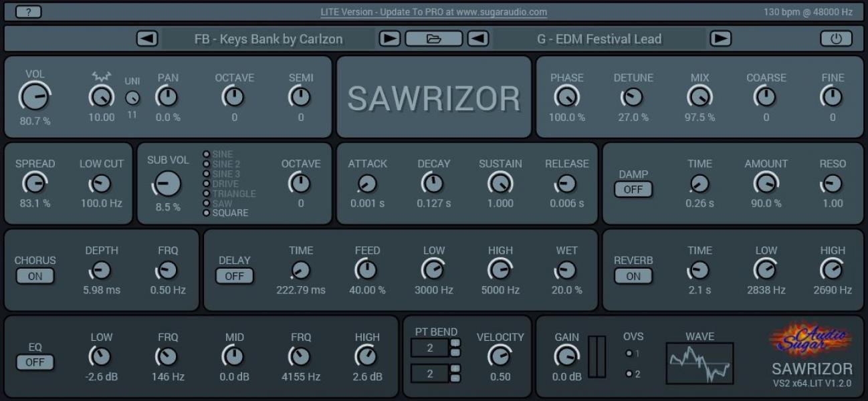This screenshot has width=868, height=401.
Task: Switch the Damp button on
Action: tap(633, 189)
